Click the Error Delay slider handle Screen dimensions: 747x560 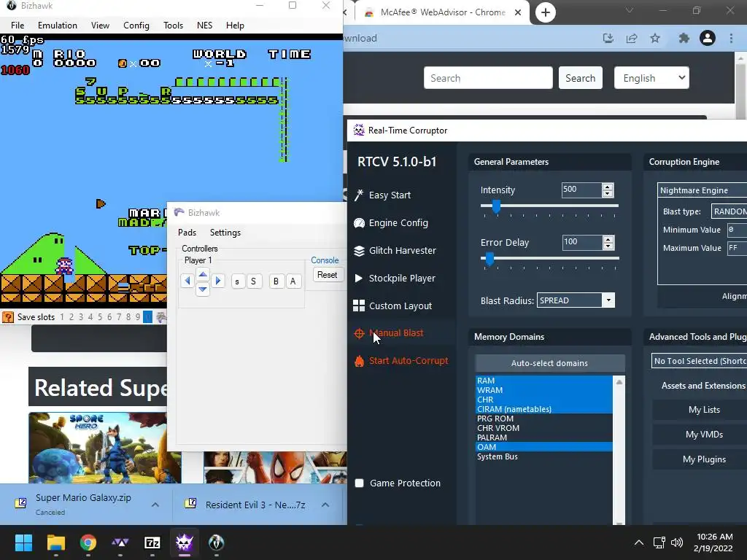click(x=489, y=259)
